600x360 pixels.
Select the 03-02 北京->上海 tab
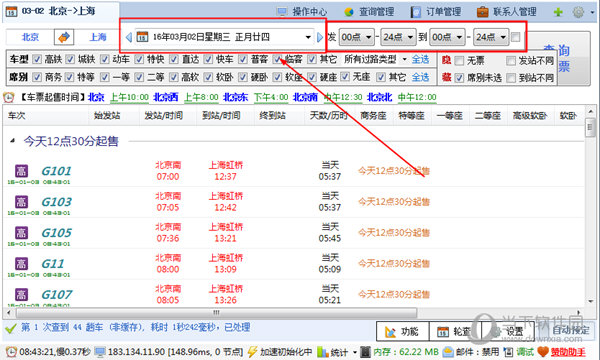point(60,11)
